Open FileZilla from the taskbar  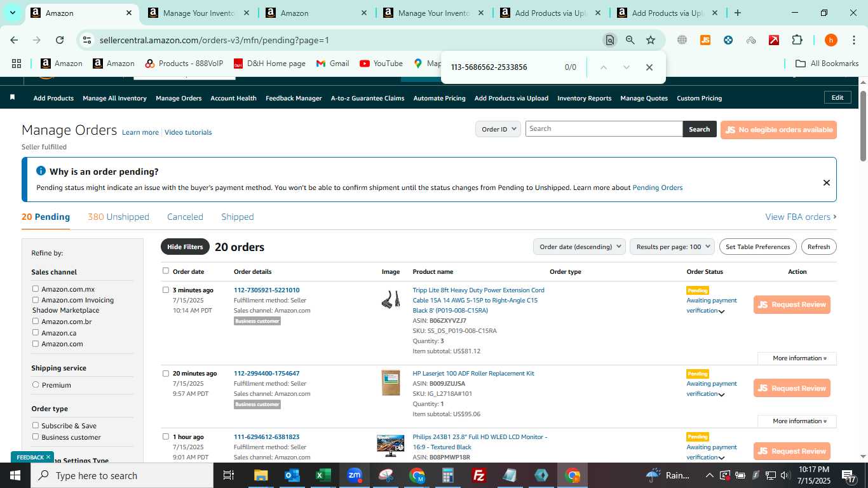479,475
